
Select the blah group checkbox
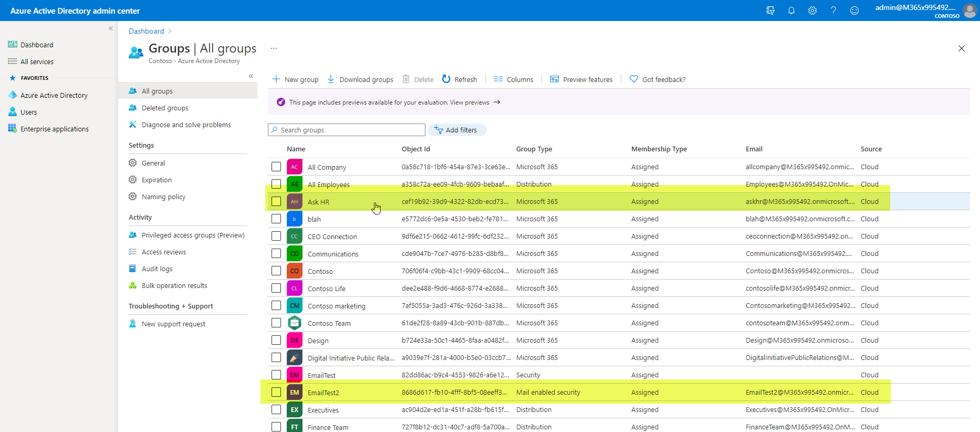click(276, 219)
